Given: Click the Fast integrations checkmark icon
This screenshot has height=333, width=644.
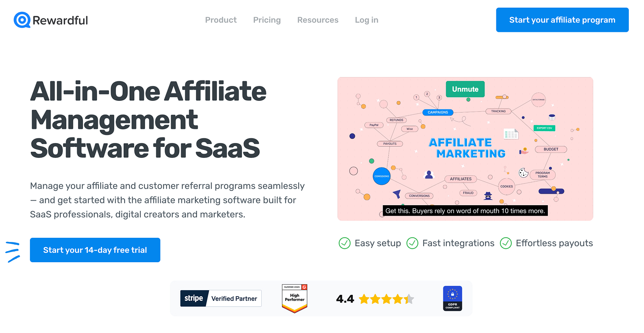Looking at the screenshot, I should [412, 243].
